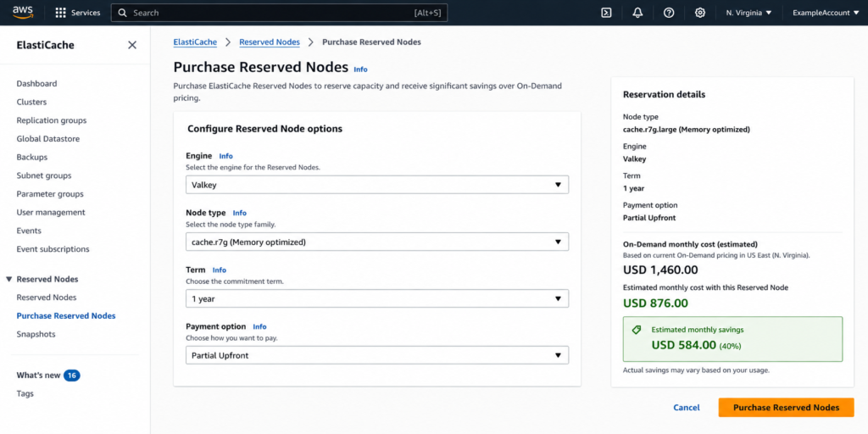Viewport: 868px width, 434px height.
Task: Open What's new in sidebar
Action: 38,376
